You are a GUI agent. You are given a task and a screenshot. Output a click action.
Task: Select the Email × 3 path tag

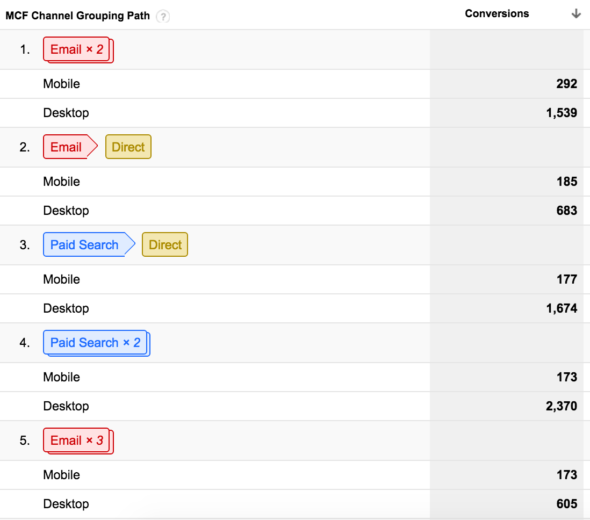click(78, 441)
